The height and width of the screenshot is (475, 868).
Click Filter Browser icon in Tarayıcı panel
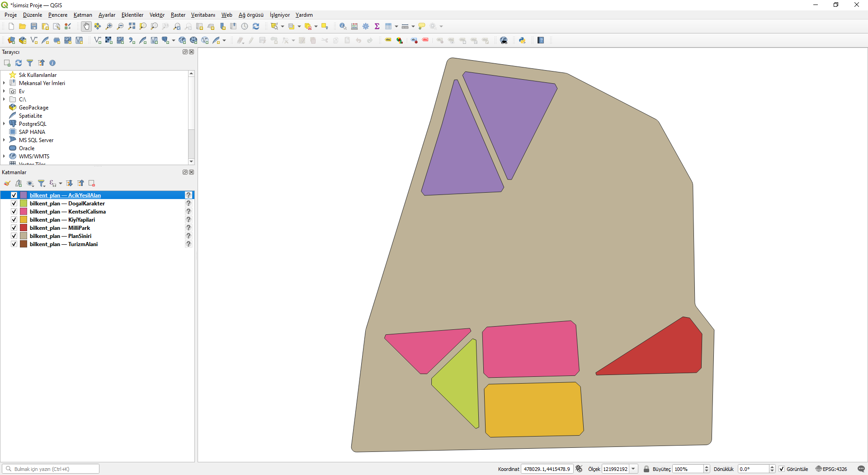tap(30, 63)
